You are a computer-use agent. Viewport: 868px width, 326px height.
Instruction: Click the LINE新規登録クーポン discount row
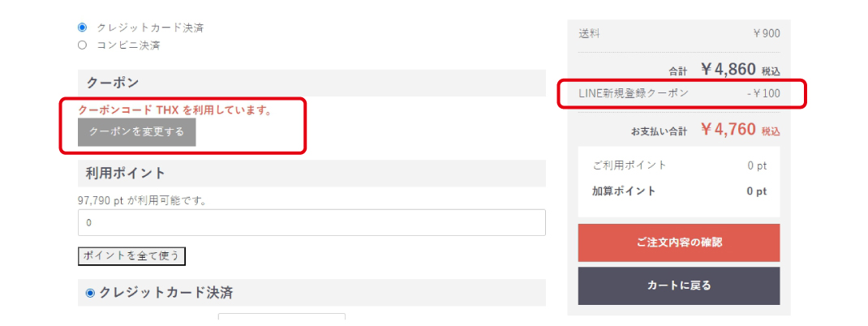point(679,93)
